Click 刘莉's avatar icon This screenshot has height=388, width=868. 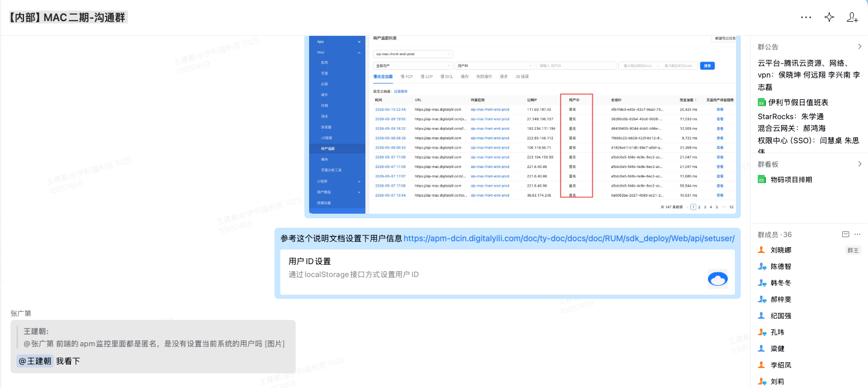(x=762, y=382)
